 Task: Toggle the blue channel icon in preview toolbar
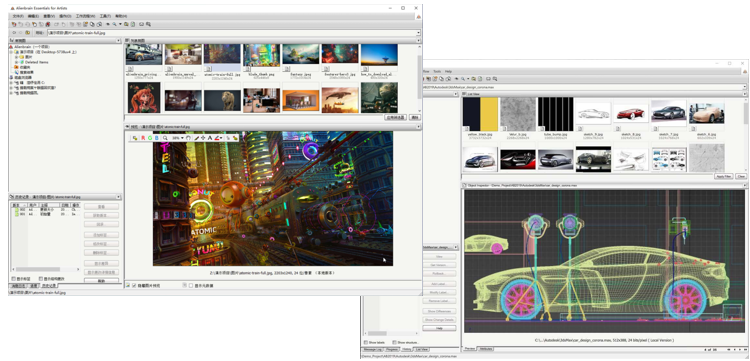tap(156, 138)
